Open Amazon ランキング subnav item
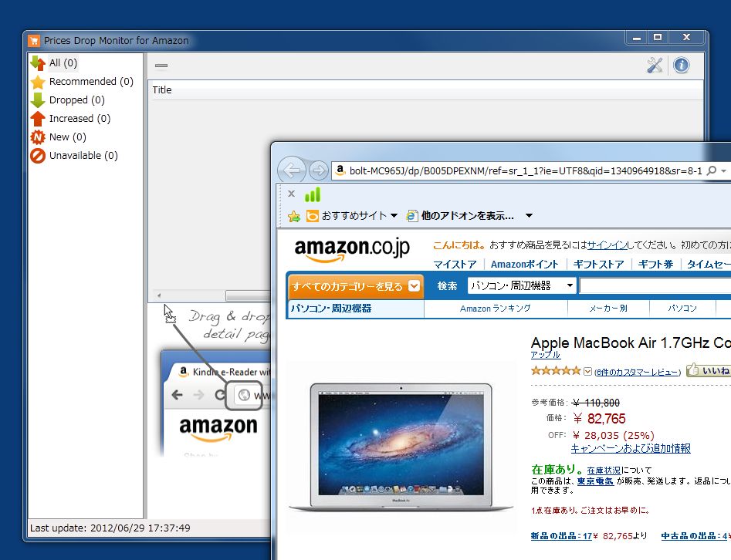 pos(495,309)
